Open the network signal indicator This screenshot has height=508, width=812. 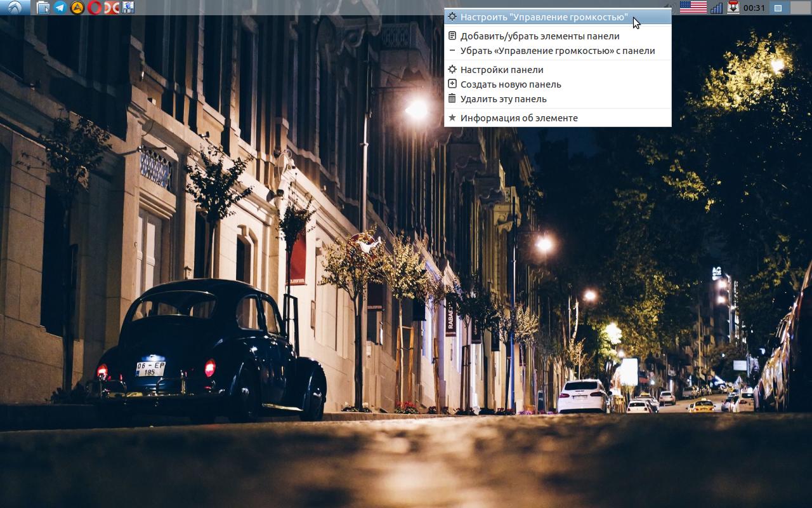click(x=717, y=8)
